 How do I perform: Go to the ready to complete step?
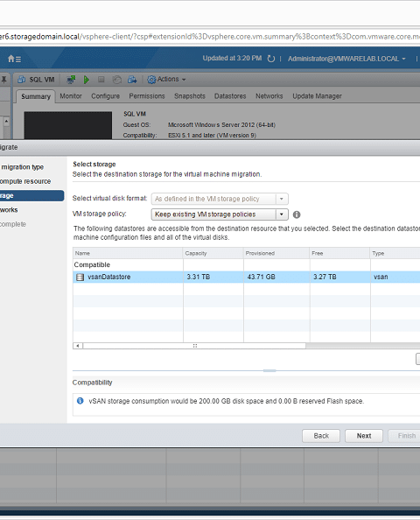(x=13, y=224)
